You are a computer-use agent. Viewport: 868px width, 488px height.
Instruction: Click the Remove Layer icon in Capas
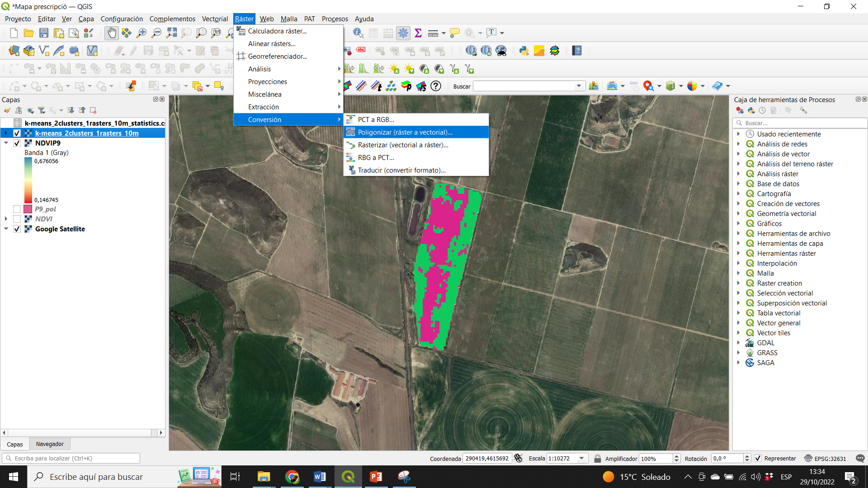click(93, 110)
